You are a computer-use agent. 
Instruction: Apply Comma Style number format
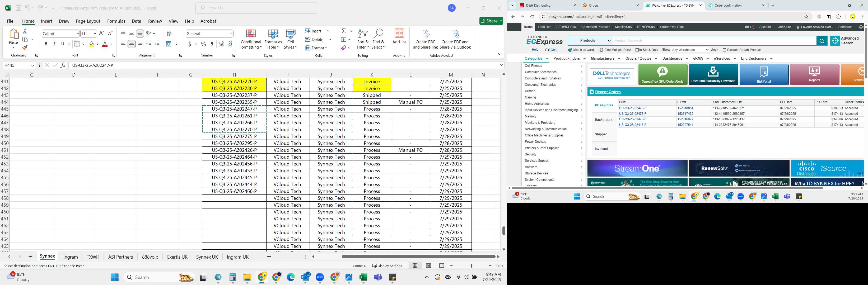point(212,44)
